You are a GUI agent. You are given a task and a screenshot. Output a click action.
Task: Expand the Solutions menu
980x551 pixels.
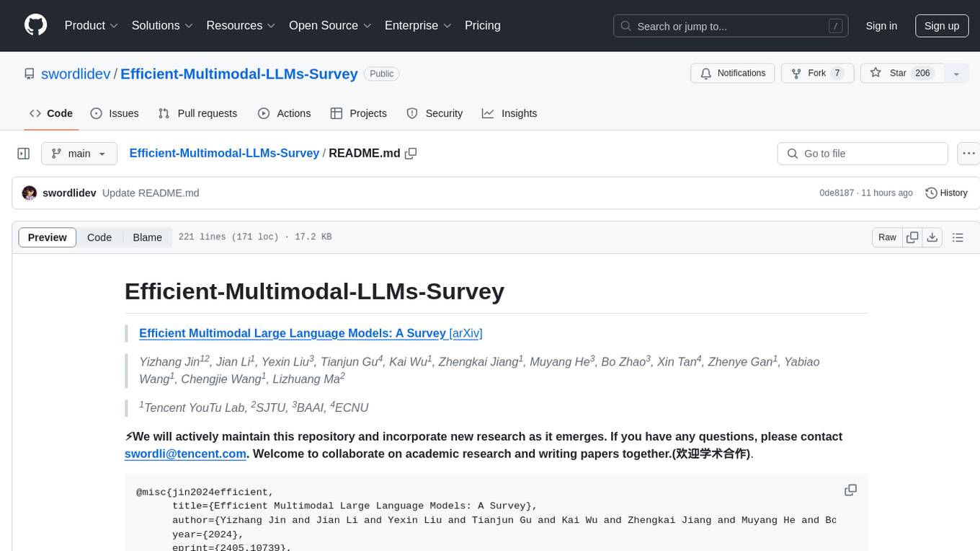pos(163,25)
